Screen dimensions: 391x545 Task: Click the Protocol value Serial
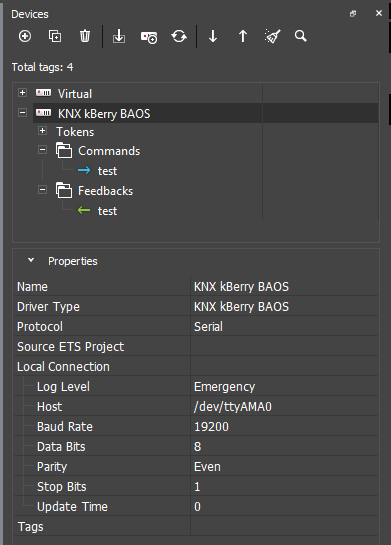[284, 326]
